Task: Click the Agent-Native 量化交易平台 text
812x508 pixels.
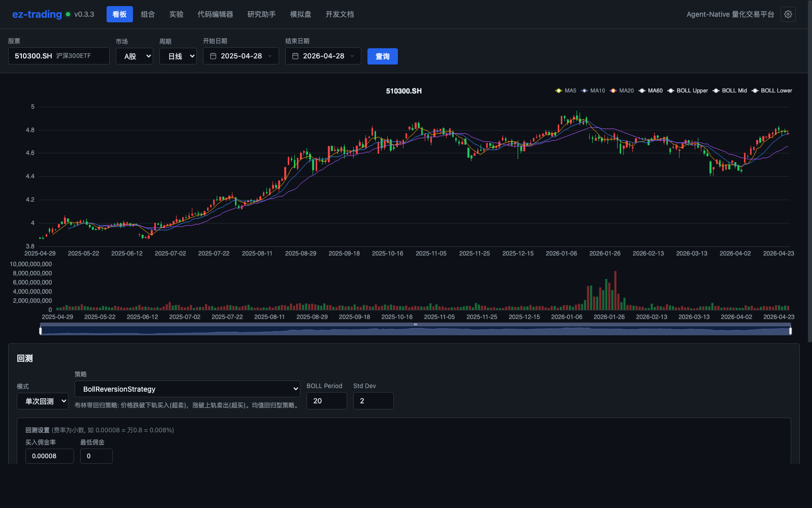Action: [x=730, y=14]
